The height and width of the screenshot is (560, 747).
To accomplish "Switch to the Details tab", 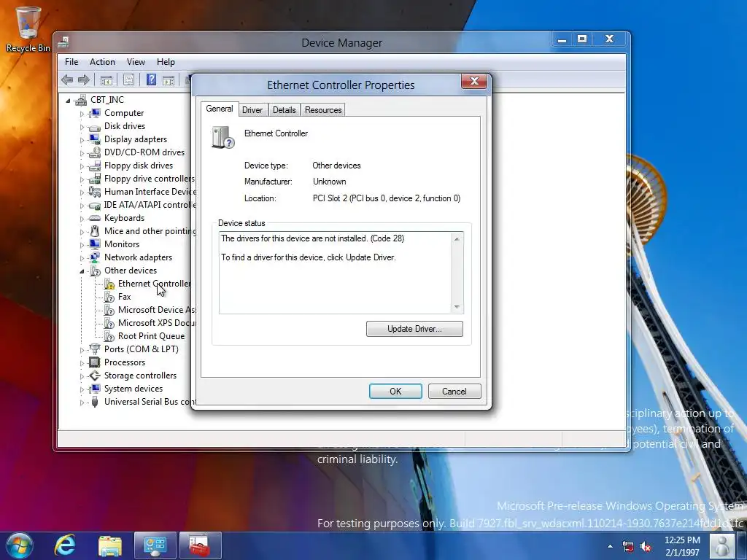I will 285,110.
